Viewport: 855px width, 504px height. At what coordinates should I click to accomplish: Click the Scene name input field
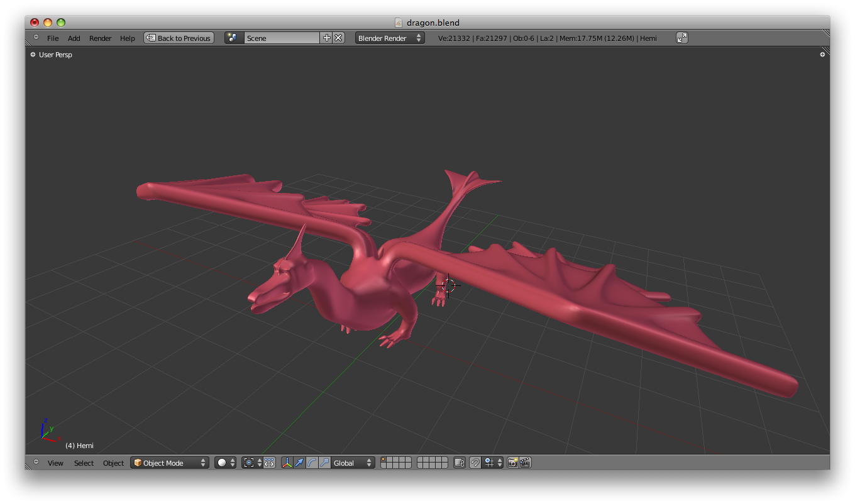[283, 38]
